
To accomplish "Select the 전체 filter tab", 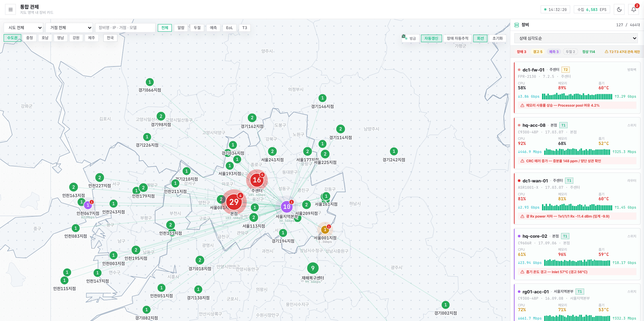I will [165, 28].
